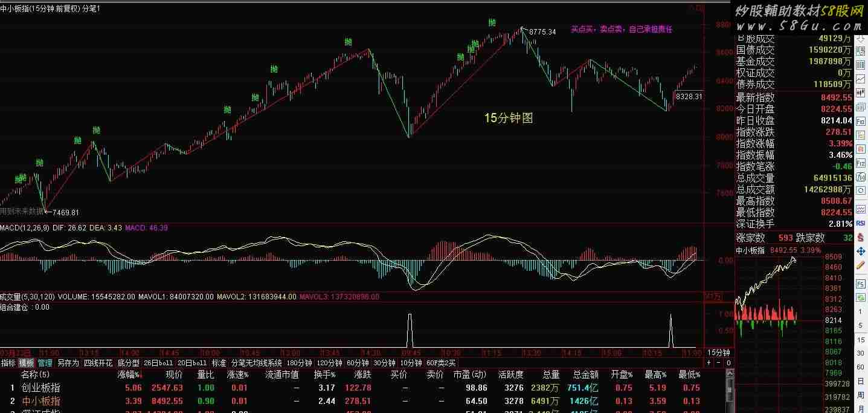This screenshot has height=413, width=868.
Task: Click the 管理 tab
Action: (x=45, y=363)
